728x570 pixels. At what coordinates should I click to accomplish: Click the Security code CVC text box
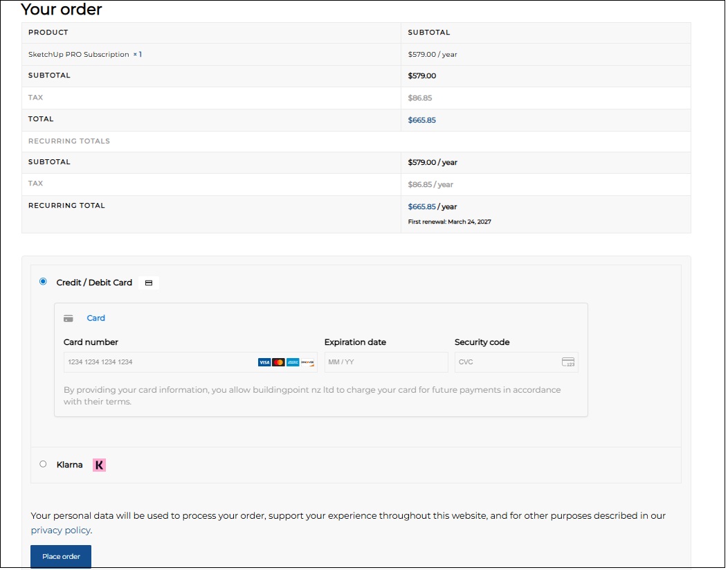(507, 362)
